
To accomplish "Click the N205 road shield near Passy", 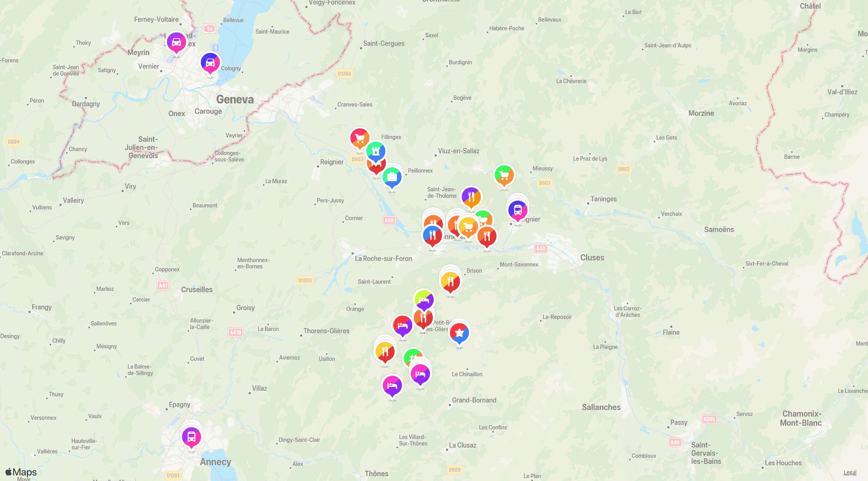I will pyautogui.click(x=709, y=419).
